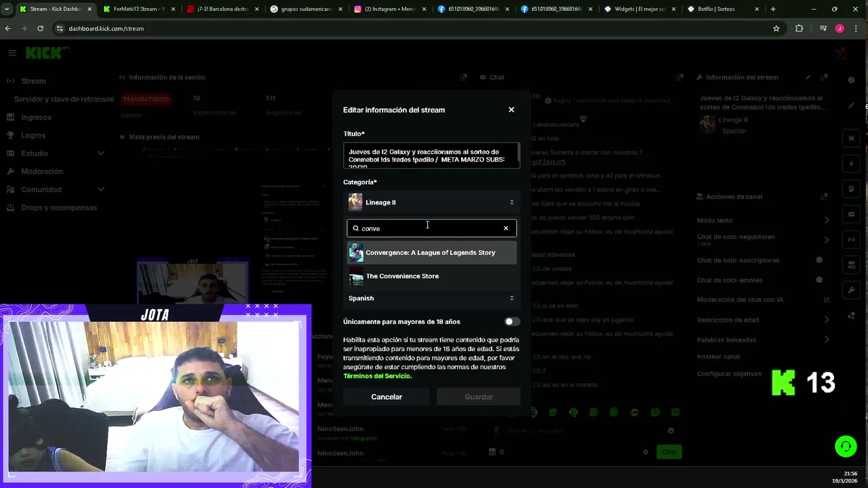Open Ingresos in the sidebar
The image size is (868, 488).
(x=36, y=117)
